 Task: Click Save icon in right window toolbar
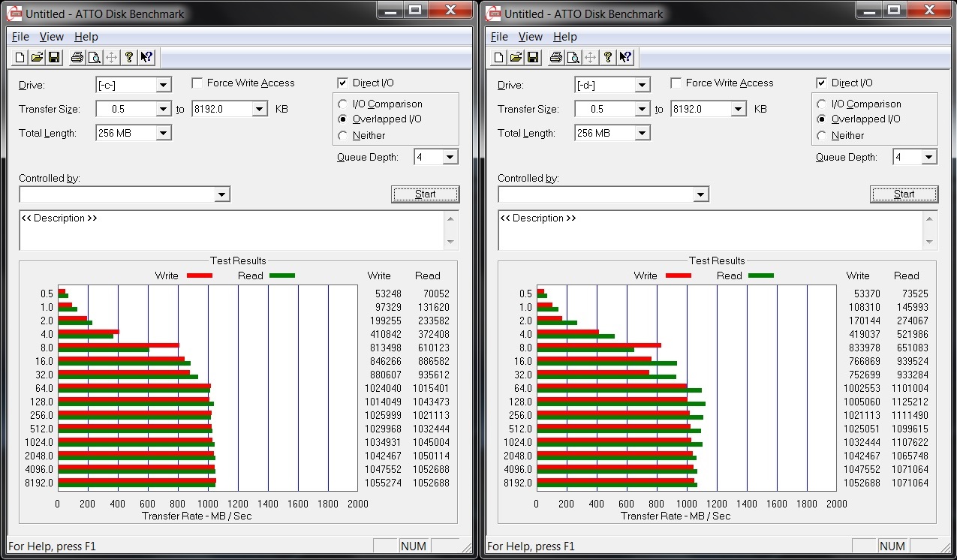click(533, 57)
